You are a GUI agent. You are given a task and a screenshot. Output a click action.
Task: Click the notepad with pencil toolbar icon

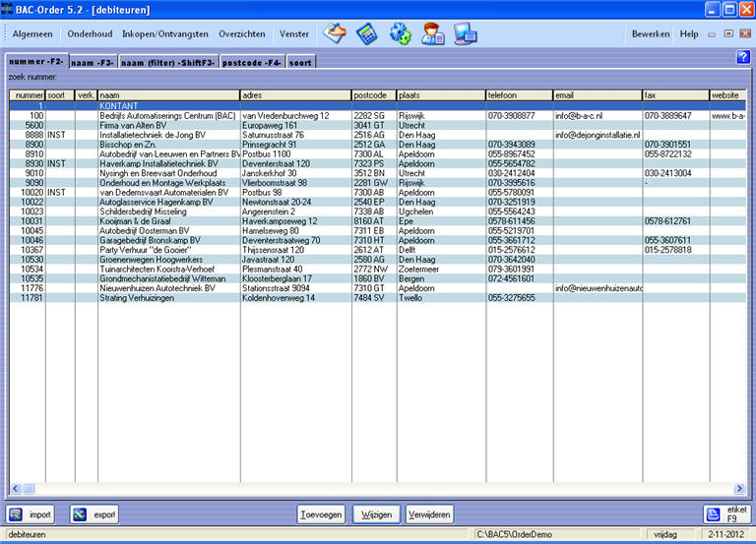pos(336,33)
